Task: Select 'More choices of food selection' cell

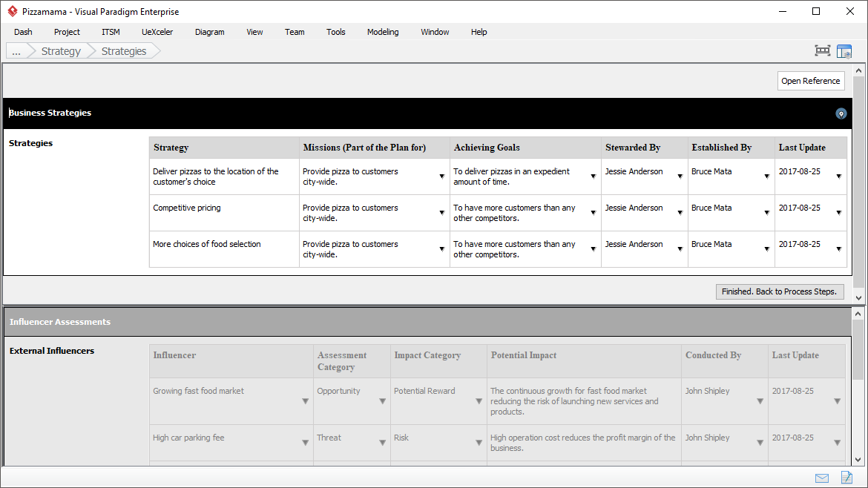Action: click(x=224, y=249)
